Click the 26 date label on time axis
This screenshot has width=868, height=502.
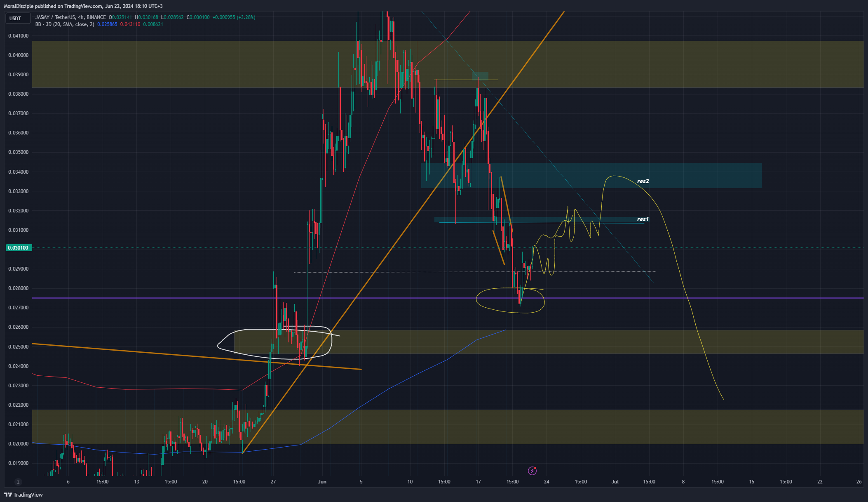coord(859,482)
